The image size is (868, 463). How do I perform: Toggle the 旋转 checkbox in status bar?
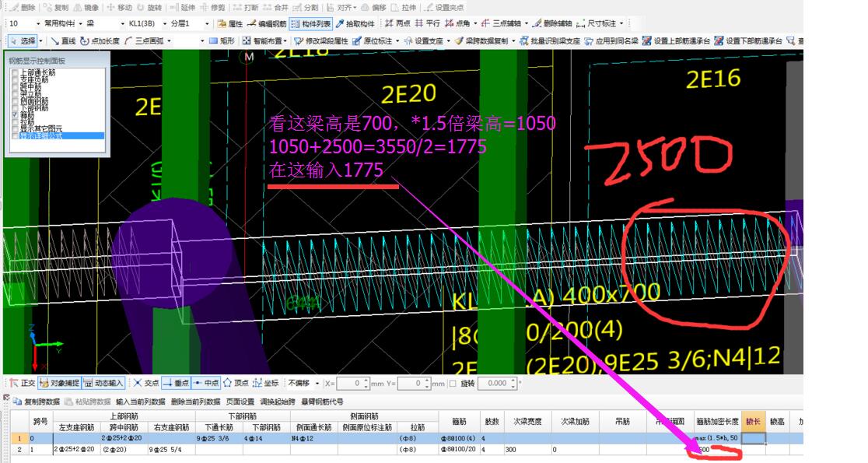453,384
